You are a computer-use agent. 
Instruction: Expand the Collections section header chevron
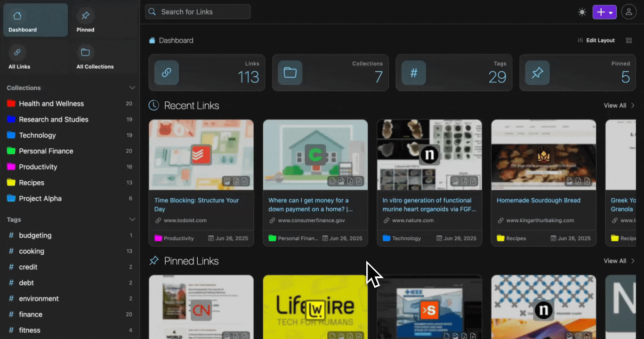coord(132,88)
